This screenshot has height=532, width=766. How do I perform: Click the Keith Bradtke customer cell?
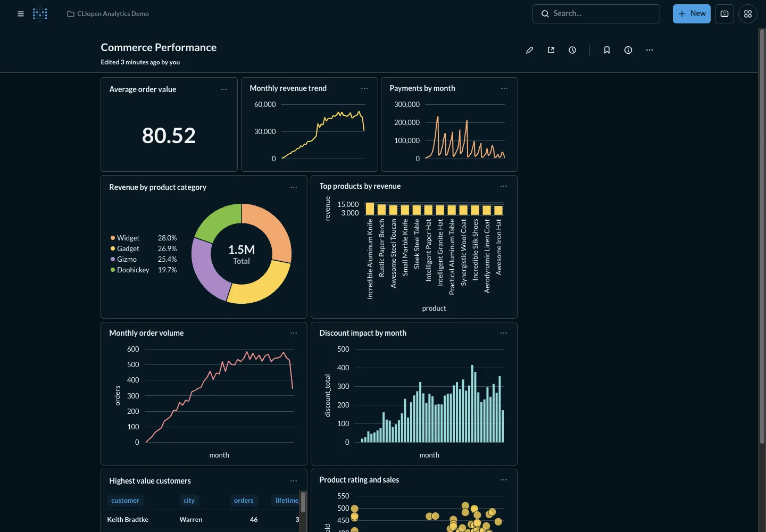(128, 520)
